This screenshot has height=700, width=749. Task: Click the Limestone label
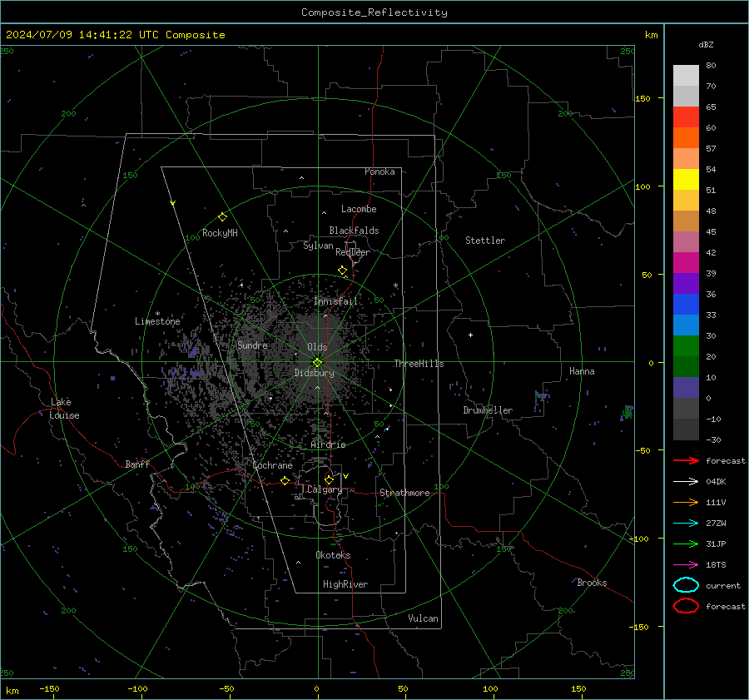(x=157, y=321)
